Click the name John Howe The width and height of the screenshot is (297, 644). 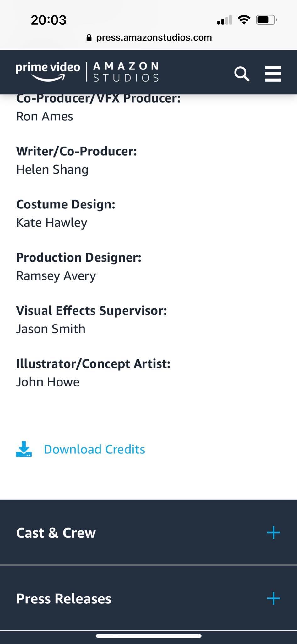click(x=48, y=382)
